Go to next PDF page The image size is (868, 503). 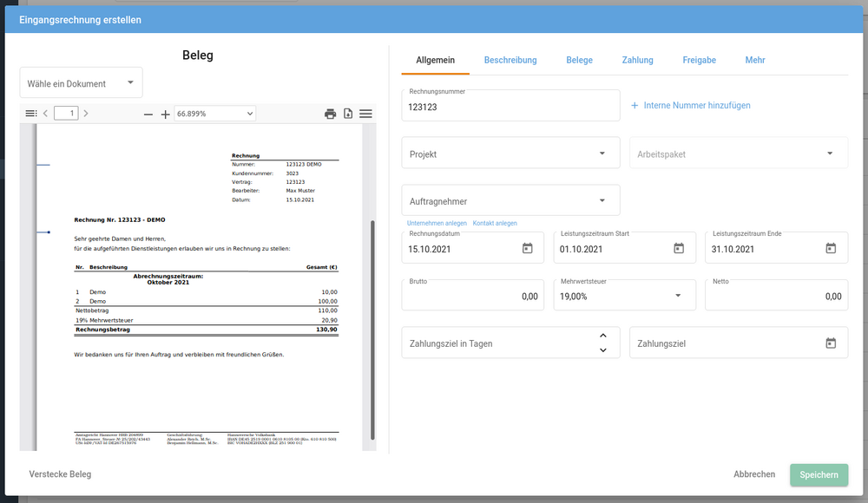tap(85, 113)
